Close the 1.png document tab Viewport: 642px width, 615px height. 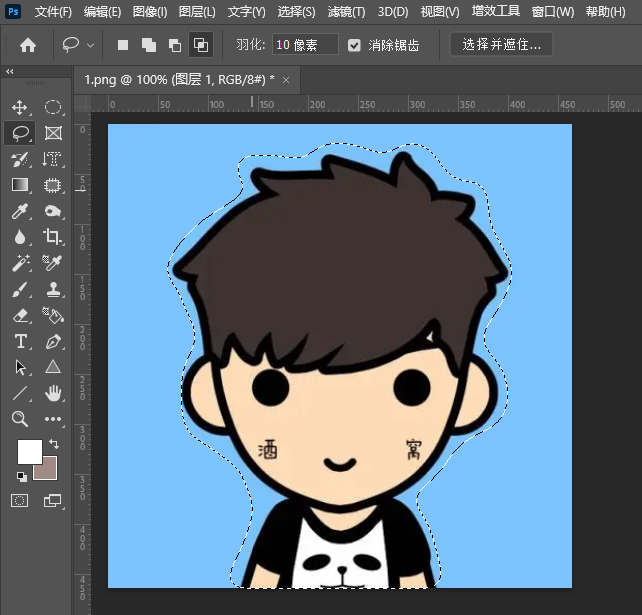pyautogui.click(x=286, y=80)
